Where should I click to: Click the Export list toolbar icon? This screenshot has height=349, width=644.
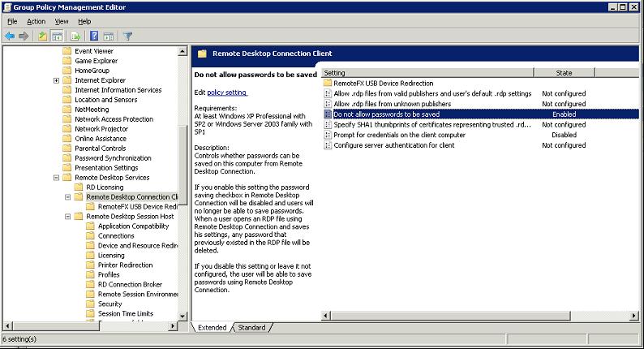(x=75, y=37)
